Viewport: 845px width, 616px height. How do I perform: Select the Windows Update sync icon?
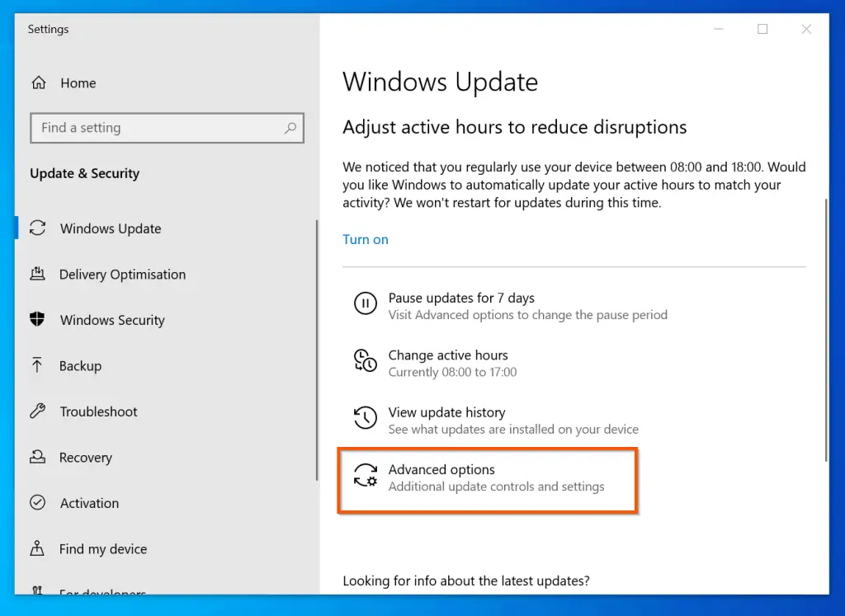(x=38, y=228)
